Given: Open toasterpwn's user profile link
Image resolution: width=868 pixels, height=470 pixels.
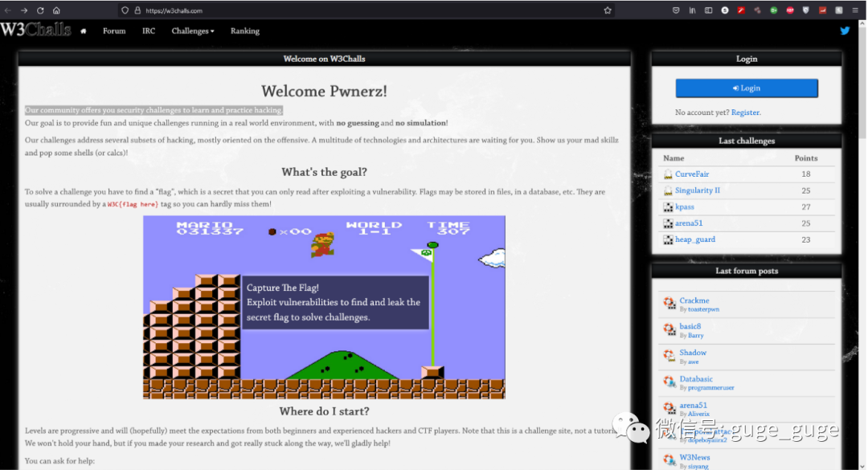Looking at the screenshot, I should (x=703, y=309).
